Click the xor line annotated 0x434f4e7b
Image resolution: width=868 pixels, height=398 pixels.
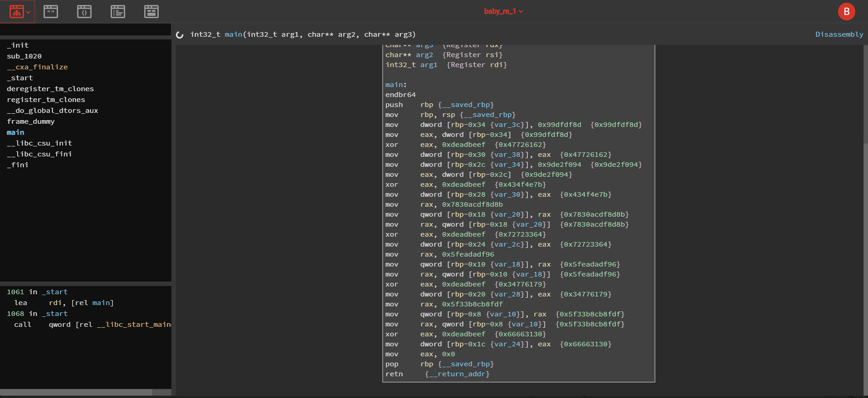[466, 184]
